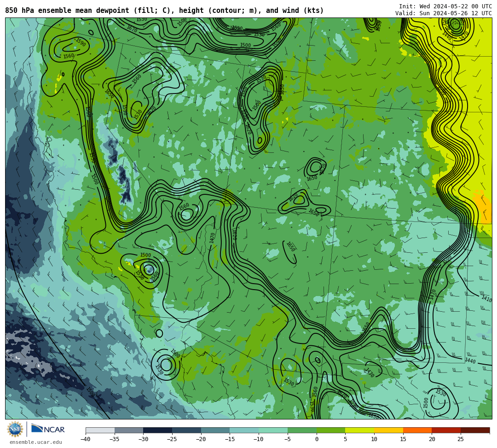Select the 'Valid: Sun 2024-05-26 12 UTC' text
Image resolution: width=497 pixels, height=448 pixels.
[x=444, y=13]
